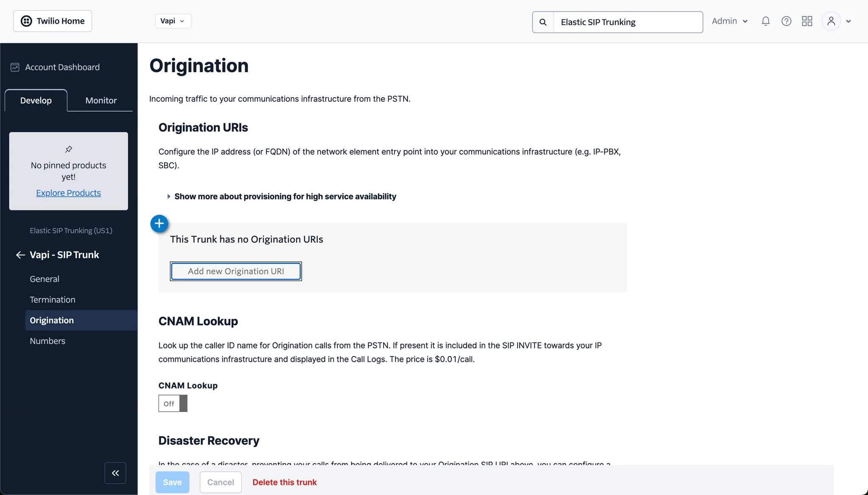This screenshot has width=868, height=495.
Task: Open the notifications bell
Action: [765, 21]
